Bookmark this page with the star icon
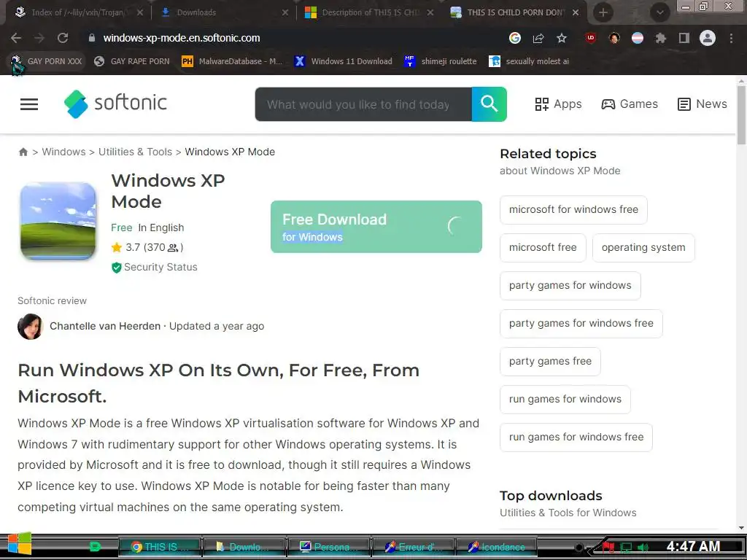The width and height of the screenshot is (747, 560). [x=562, y=38]
